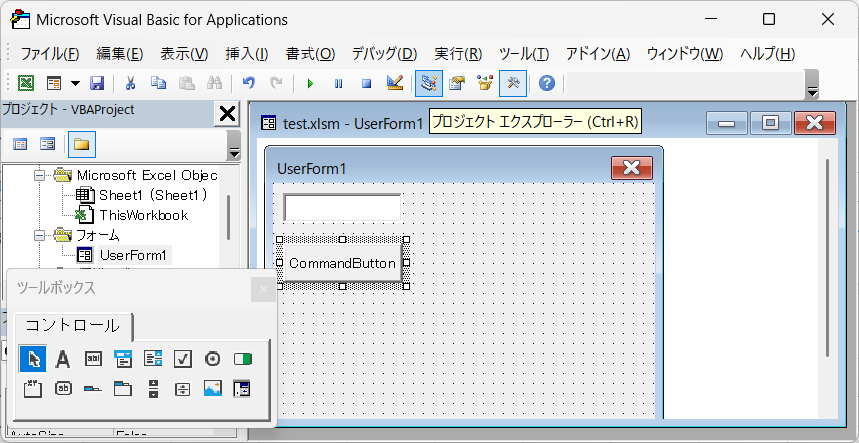Click the Find binoculars icon
This screenshot has width=859, height=443.
click(x=215, y=83)
